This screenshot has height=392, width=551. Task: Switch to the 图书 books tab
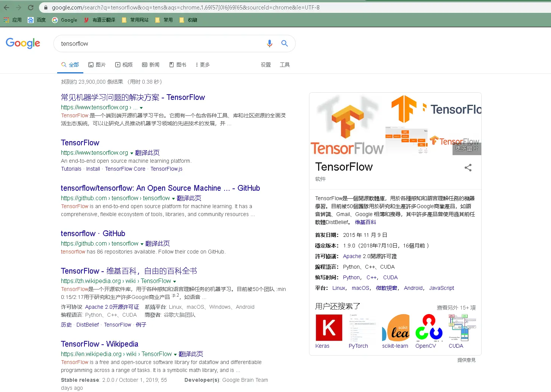[x=178, y=65]
